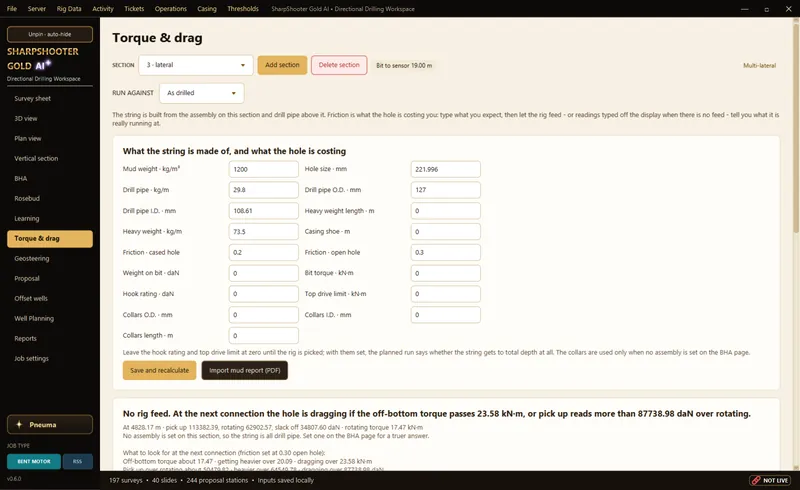Click the 40 slides status text

tap(164, 480)
